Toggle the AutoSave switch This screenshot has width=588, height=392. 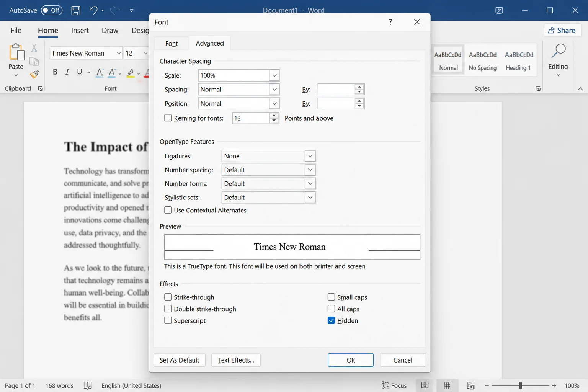[x=52, y=10]
